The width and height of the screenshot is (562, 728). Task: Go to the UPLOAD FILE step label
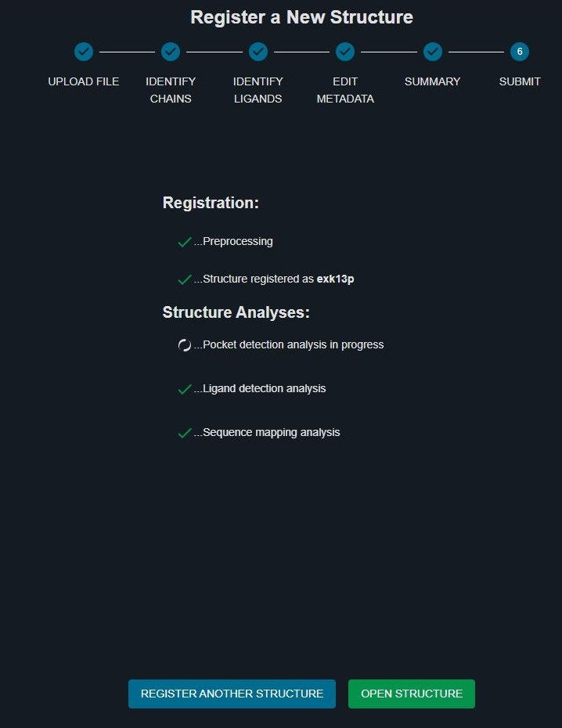(x=84, y=81)
